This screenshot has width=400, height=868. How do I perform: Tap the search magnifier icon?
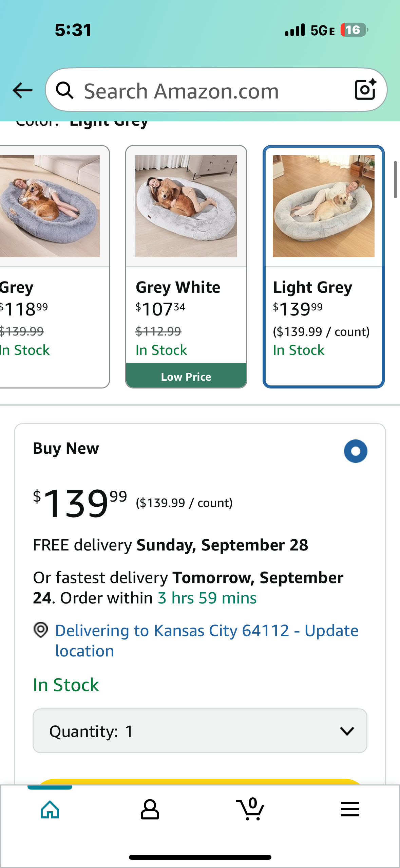(x=64, y=90)
